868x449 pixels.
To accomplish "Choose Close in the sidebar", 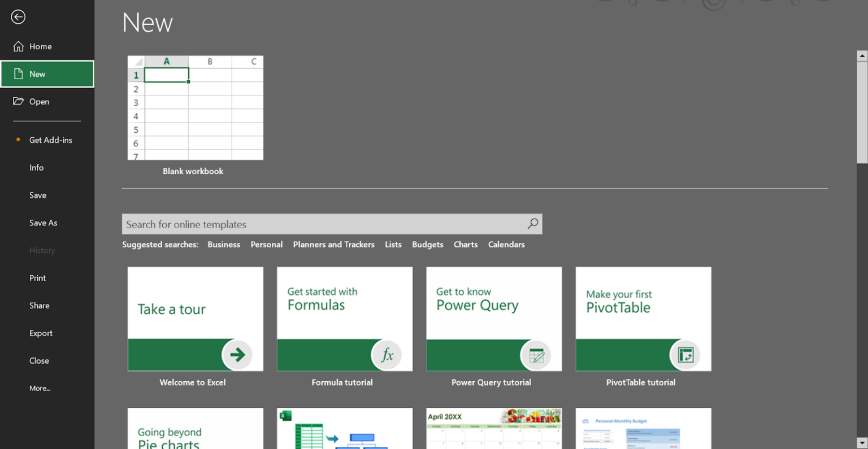I will 47,361.
